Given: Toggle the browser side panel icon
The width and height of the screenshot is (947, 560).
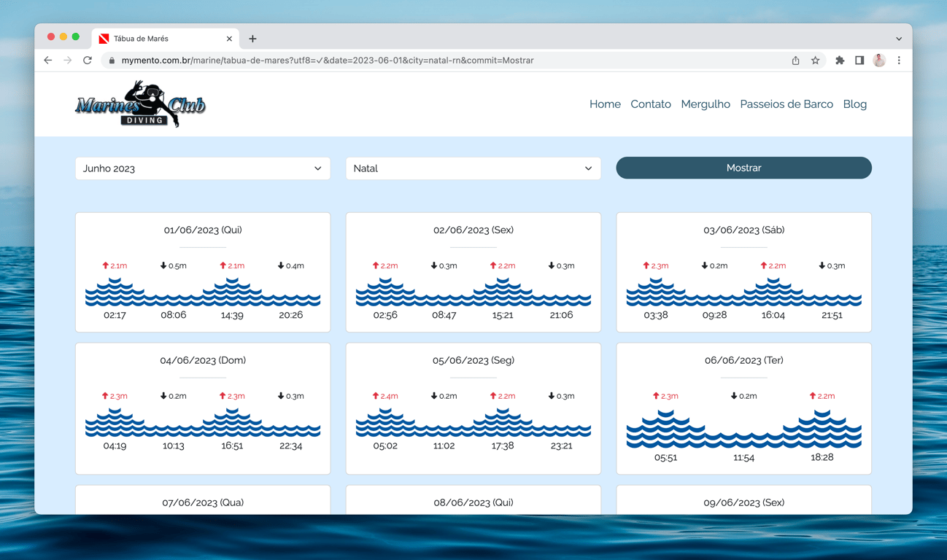Looking at the screenshot, I should (x=859, y=61).
